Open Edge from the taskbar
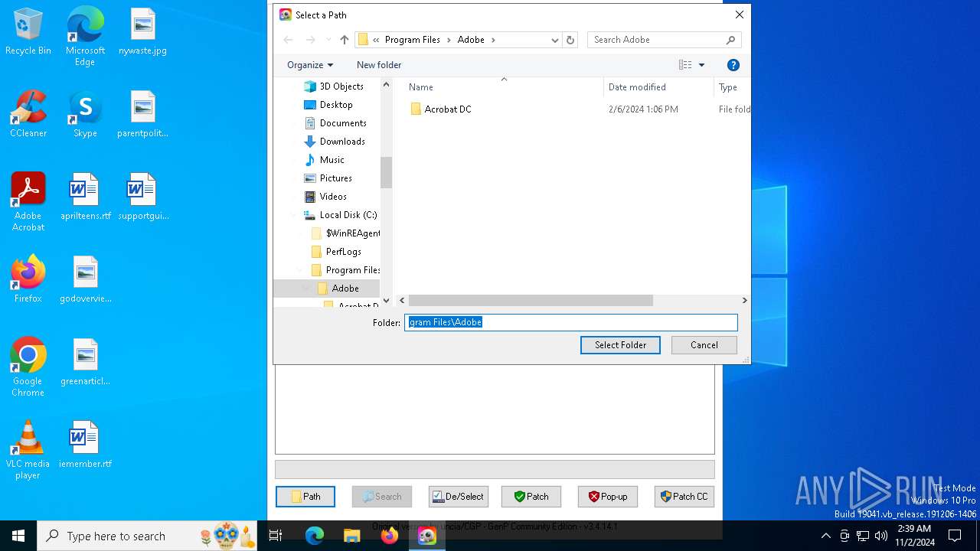This screenshot has width=980, height=551. [x=315, y=536]
